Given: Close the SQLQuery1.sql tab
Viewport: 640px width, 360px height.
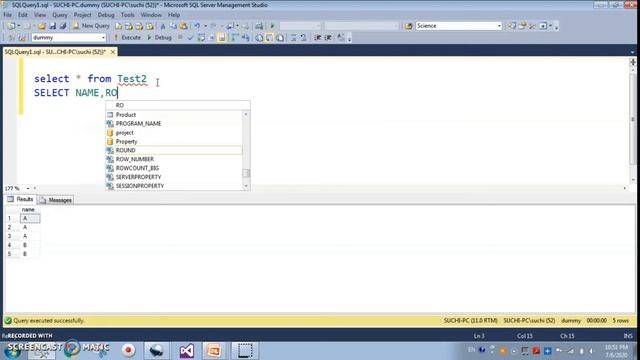Looking at the screenshot, I should [113, 52].
